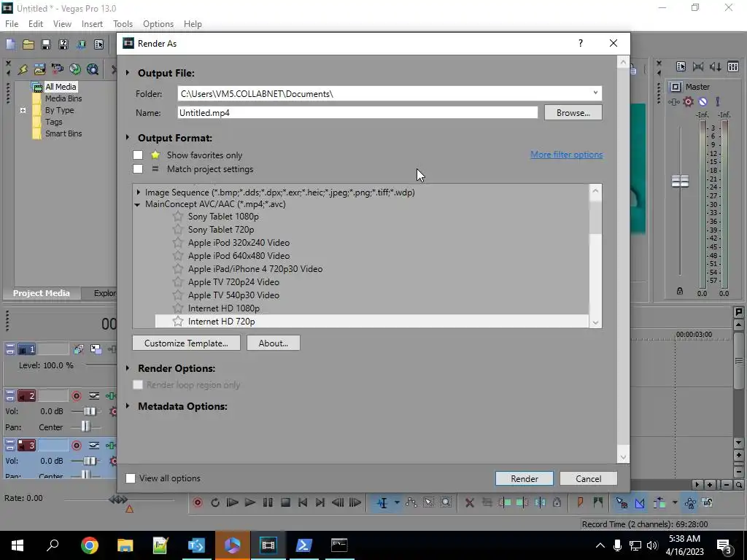
Task: Click the Play transport button
Action: click(249, 503)
